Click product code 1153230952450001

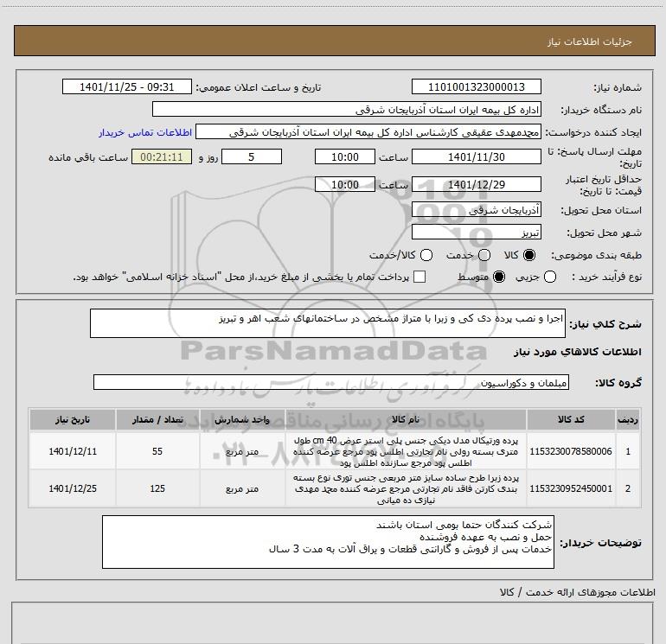(x=571, y=488)
